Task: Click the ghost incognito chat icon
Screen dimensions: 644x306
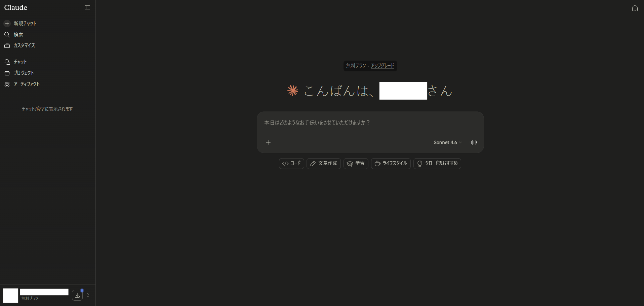Action: pos(635,8)
